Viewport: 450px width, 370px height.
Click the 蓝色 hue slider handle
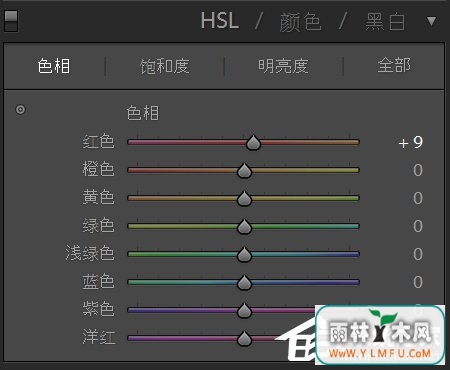tap(244, 283)
